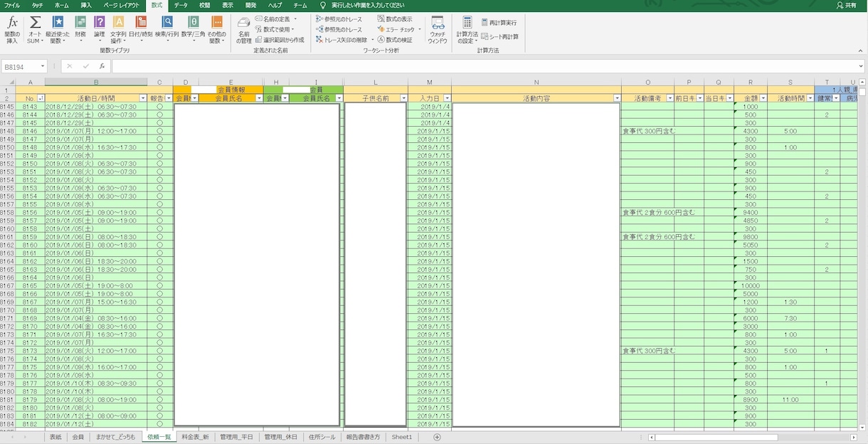Click the 再計算実行 button

(499, 23)
